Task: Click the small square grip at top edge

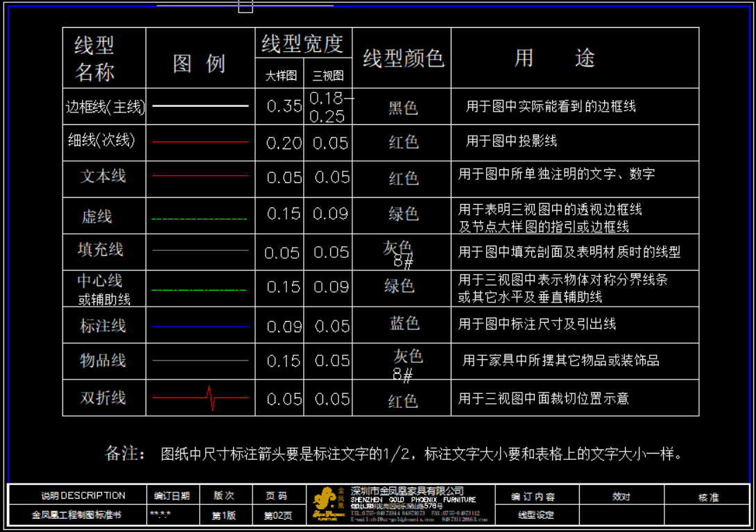Action: (x=246, y=6)
